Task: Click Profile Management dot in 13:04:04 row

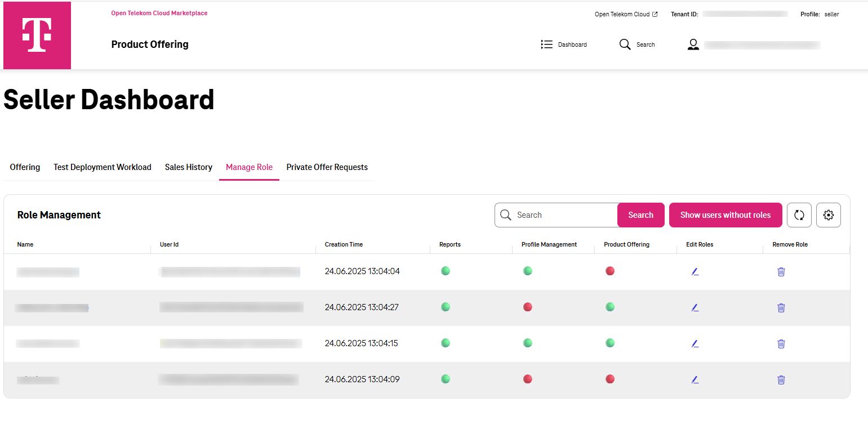Action: 528,271
